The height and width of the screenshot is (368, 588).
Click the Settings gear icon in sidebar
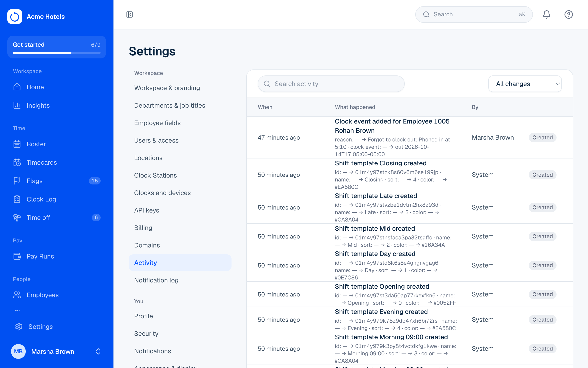click(x=19, y=327)
